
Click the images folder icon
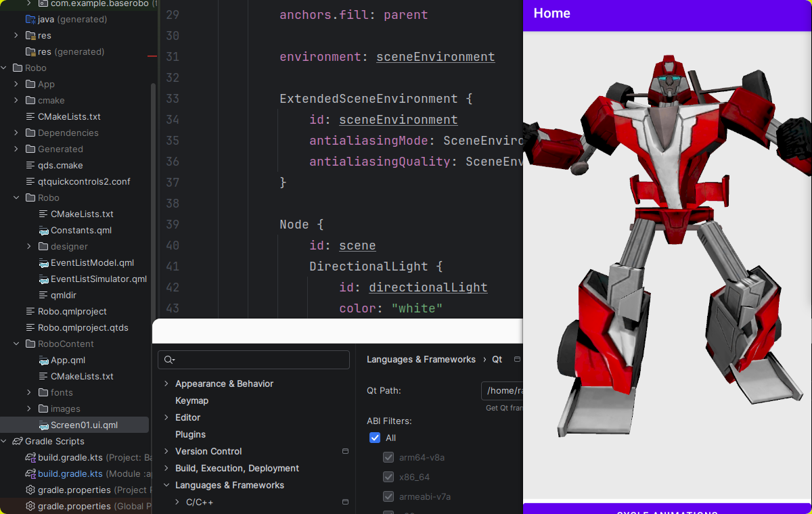click(x=43, y=408)
